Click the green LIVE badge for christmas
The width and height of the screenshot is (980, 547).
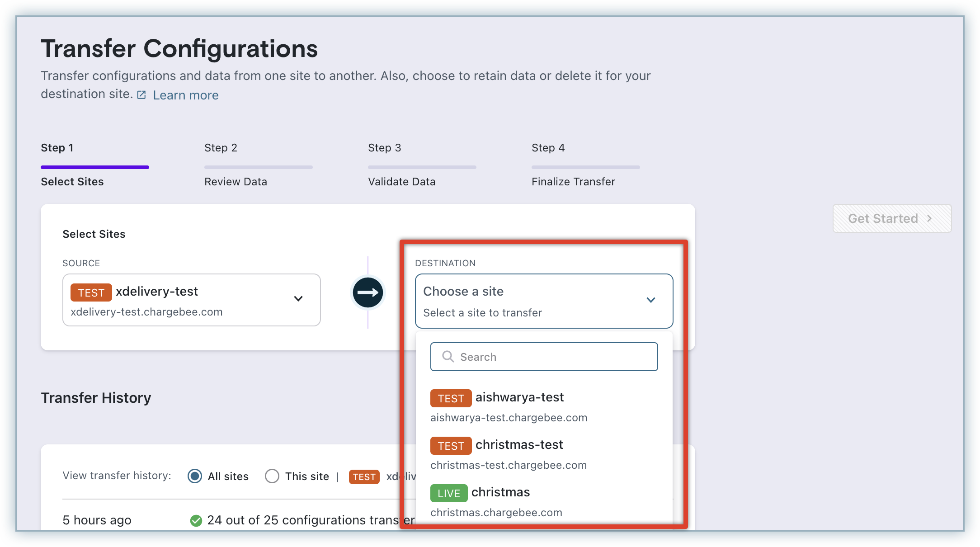point(448,493)
